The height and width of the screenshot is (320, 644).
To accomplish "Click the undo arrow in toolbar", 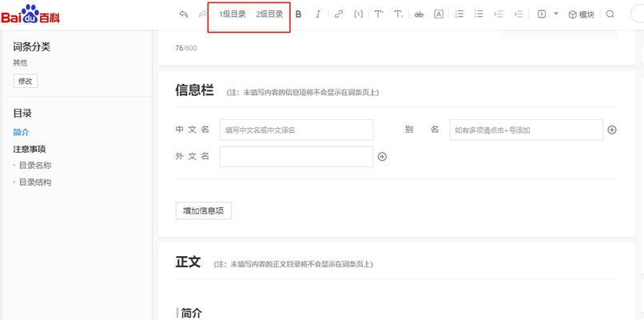I will (x=184, y=14).
